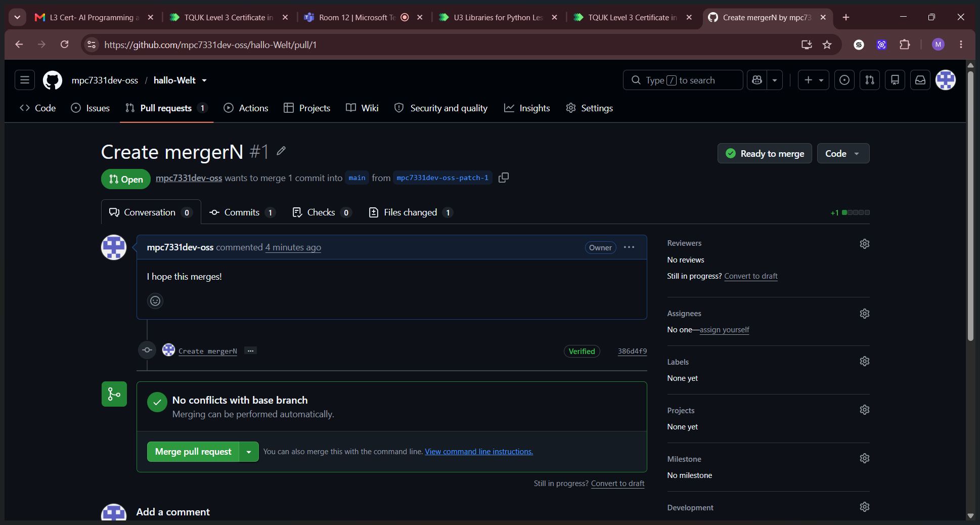Open the Issues icon in the header
Viewport: 980px width, 525px height.
click(844, 80)
